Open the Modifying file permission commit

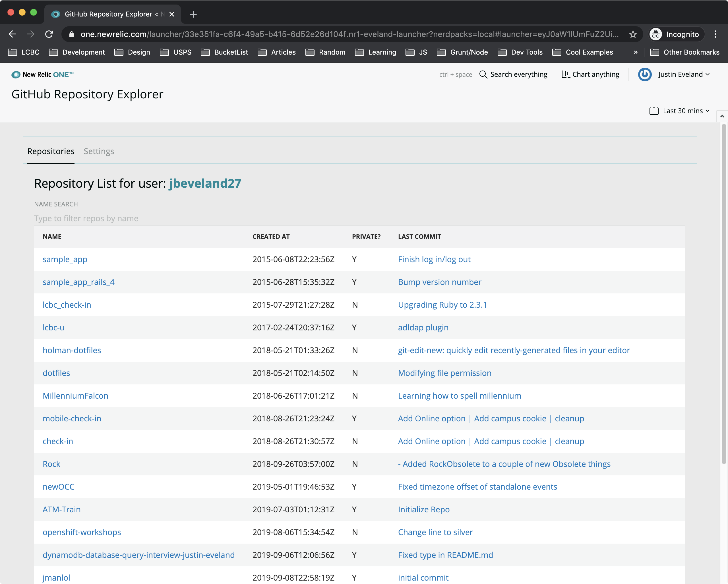coord(445,373)
